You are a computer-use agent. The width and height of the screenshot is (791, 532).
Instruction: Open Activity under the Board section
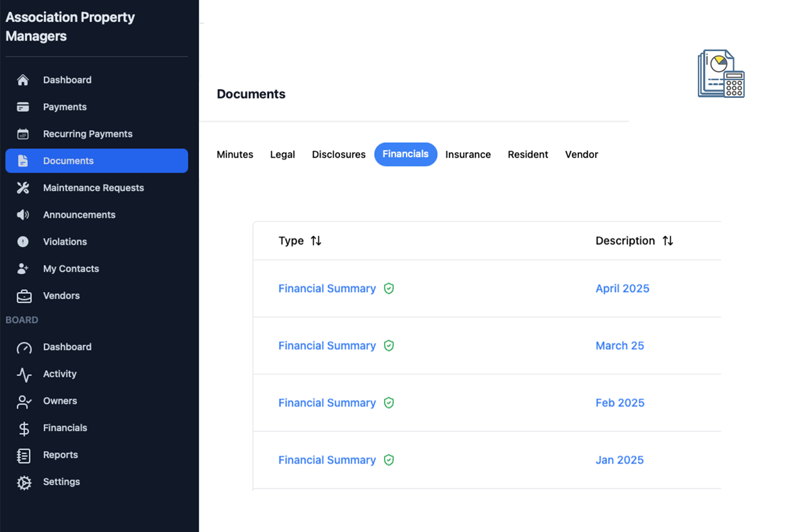tap(96, 374)
